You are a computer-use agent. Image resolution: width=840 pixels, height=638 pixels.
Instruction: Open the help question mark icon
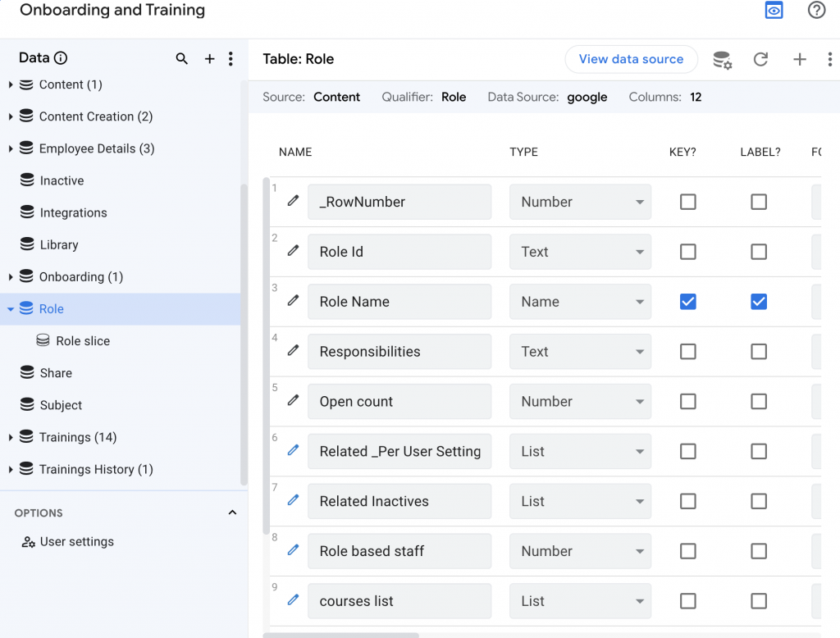tap(816, 11)
